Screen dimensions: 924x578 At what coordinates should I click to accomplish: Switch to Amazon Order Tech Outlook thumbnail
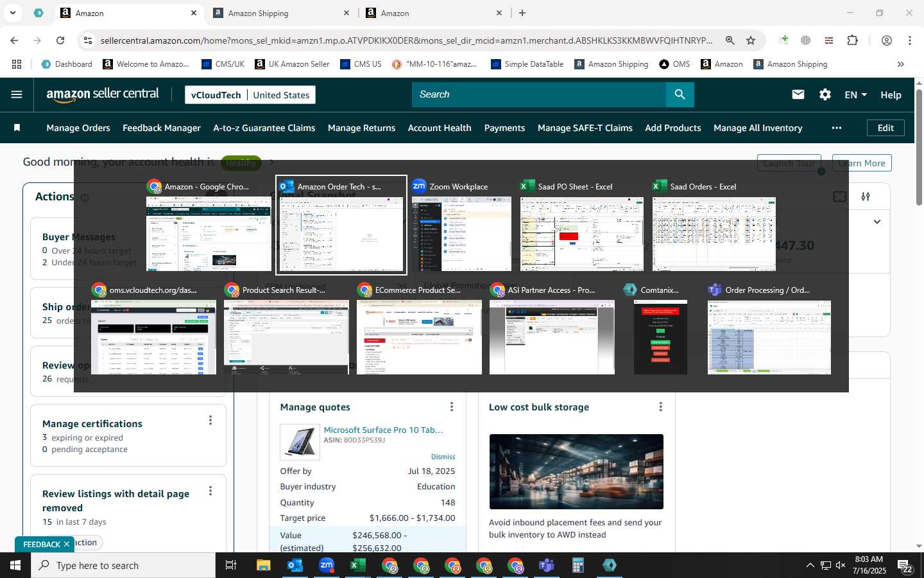pos(341,225)
